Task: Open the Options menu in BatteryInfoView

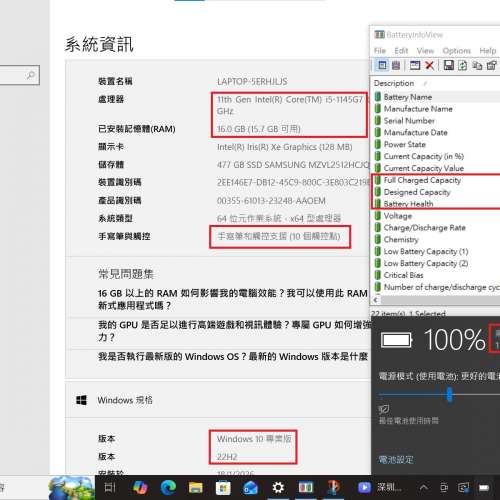Action: [x=456, y=51]
